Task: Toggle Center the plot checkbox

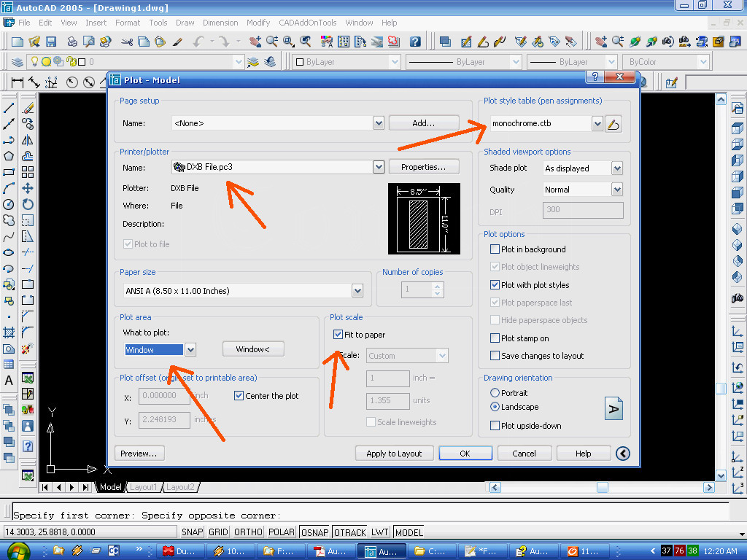Action: [x=239, y=396]
